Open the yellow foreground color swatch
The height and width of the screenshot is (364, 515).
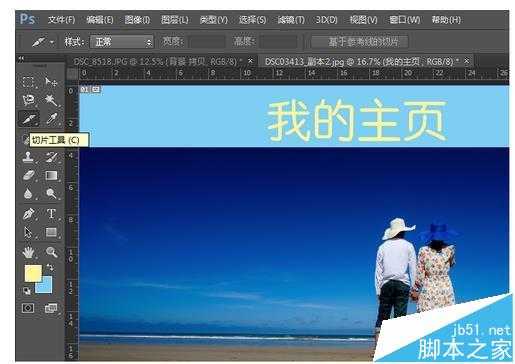[x=32, y=272]
